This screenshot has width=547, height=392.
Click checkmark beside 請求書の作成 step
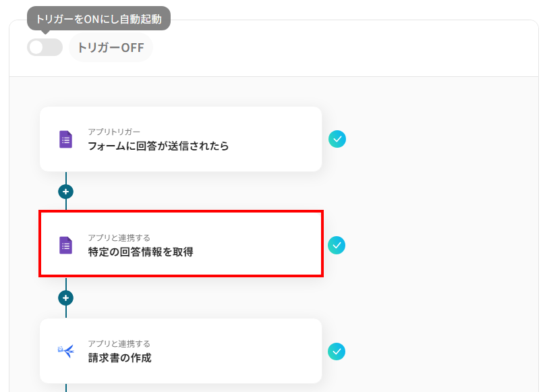point(337,352)
